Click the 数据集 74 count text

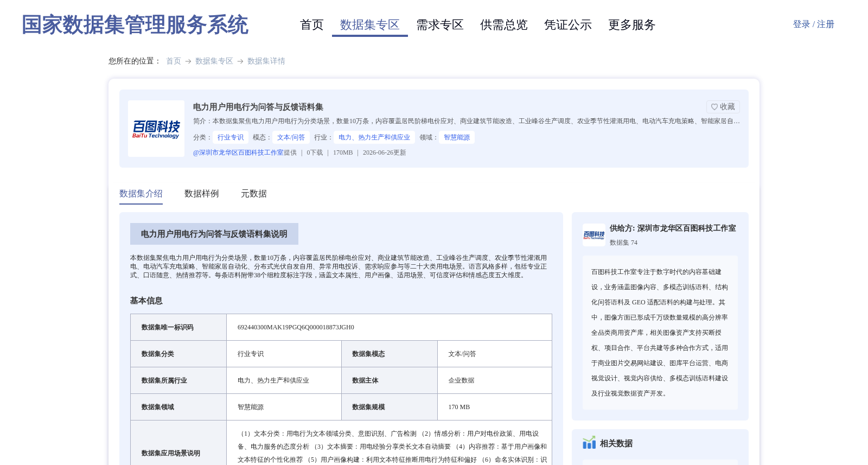coord(623,243)
